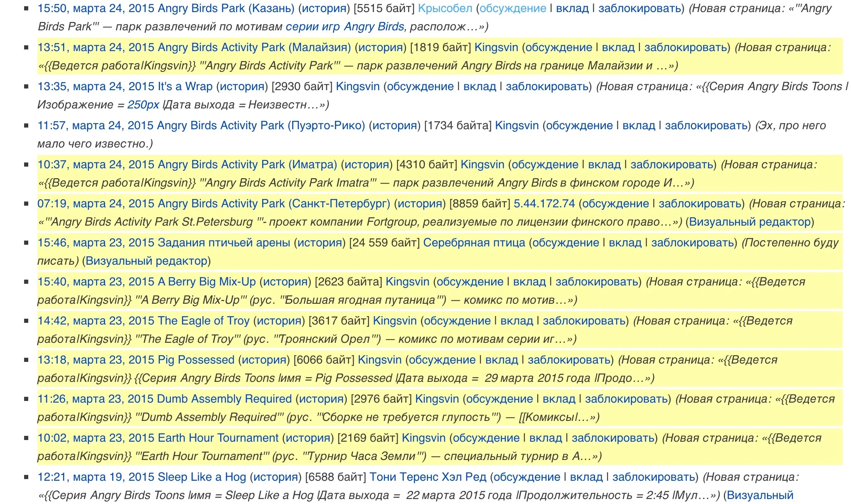Open Тони Теренс Хэл Ред user link
Viewport: 851px width, 504px height.
point(428,477)
